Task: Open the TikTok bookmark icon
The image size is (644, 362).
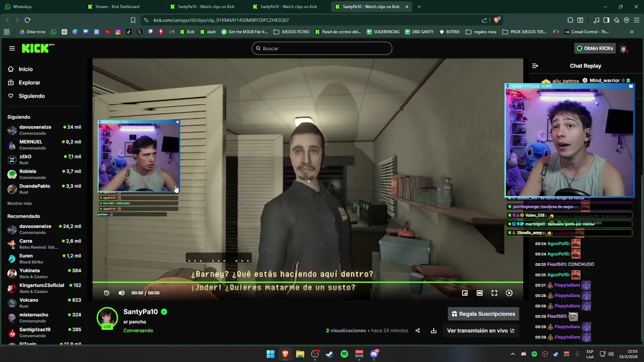Action: pos(129,32)
